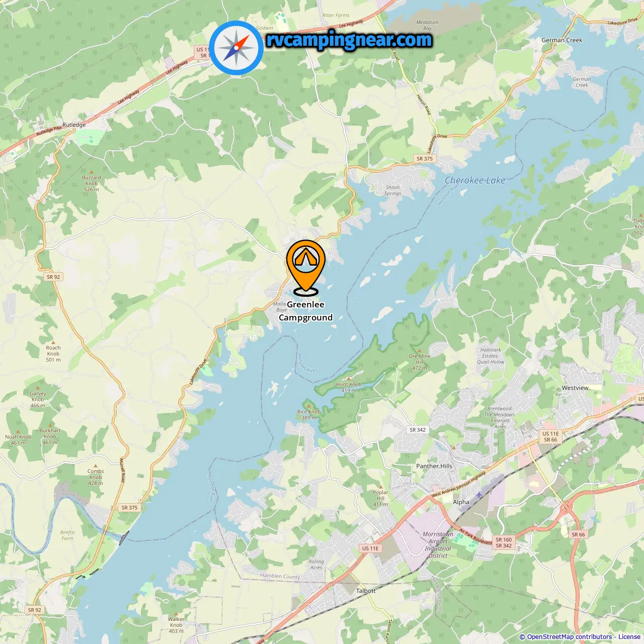The image size is (644, 644).
Task: Open the rvcampingnear.com site title
Action: click(349, 40)
